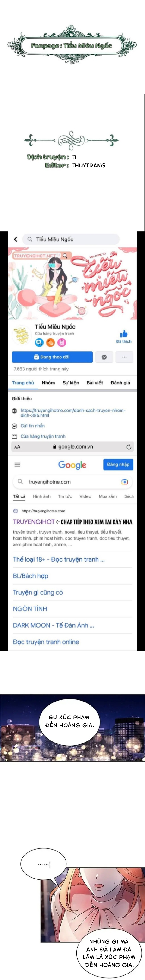
Task: Toggle the Đang theo dõi follow button
Action: (x=52, y=357)
